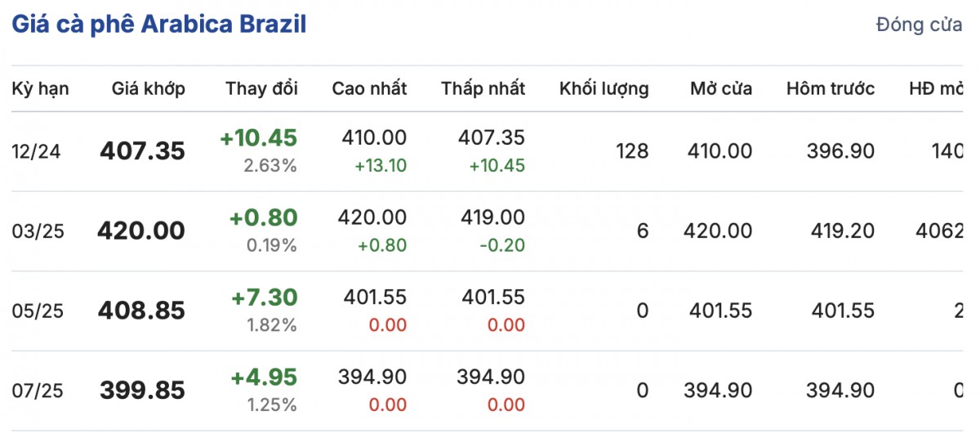This screenshot has width=980, height=434.
Task: Click the 407.35 matched price
Action: pyautogui.click(x=142, y=151)
